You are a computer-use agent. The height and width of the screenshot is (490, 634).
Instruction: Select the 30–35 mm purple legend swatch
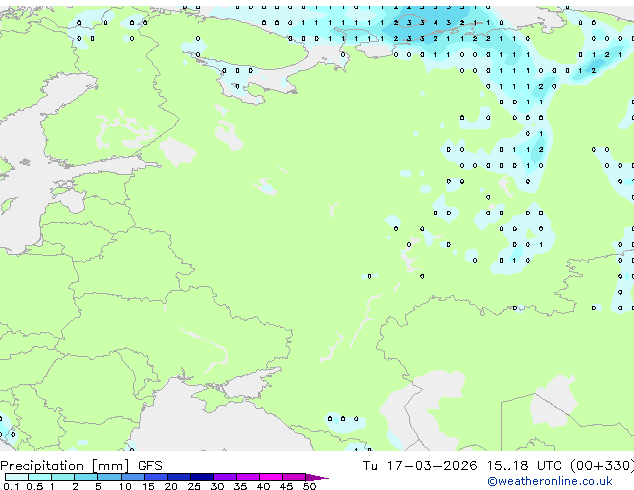(x=224, y=477)
